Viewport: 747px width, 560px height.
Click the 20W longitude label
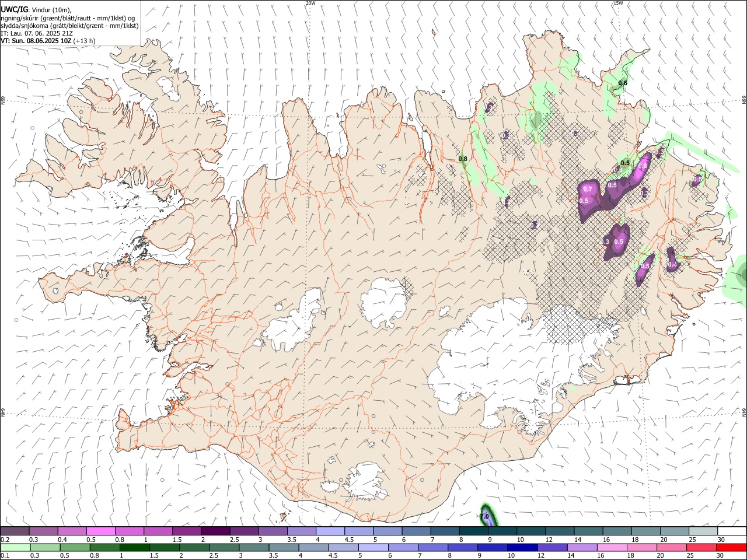(x=310, y=3)
